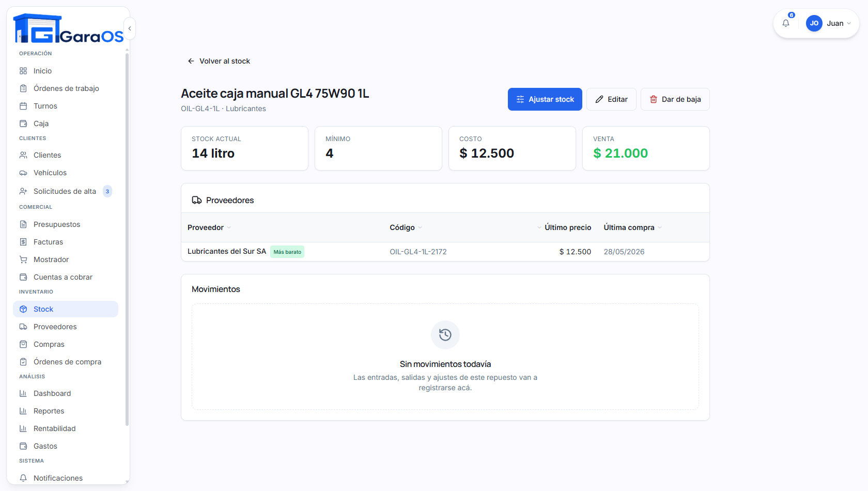
Task: Open Compras in the sidebar
Action: coord(66,344)
